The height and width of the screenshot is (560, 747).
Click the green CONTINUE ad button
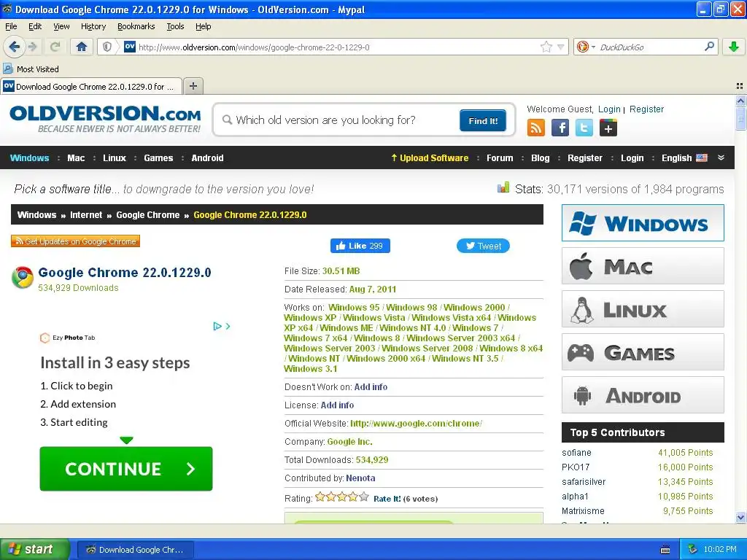[125, 469]
